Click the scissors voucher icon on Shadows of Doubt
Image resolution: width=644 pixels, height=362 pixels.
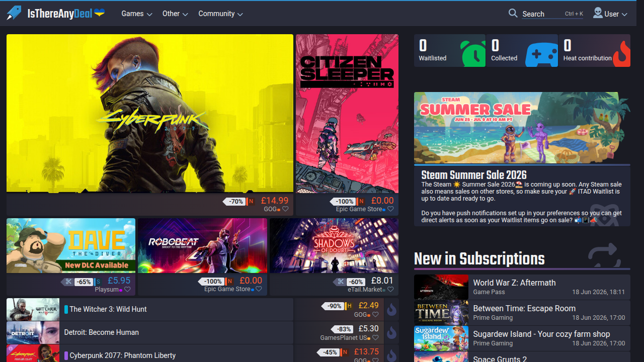point(341,282)
